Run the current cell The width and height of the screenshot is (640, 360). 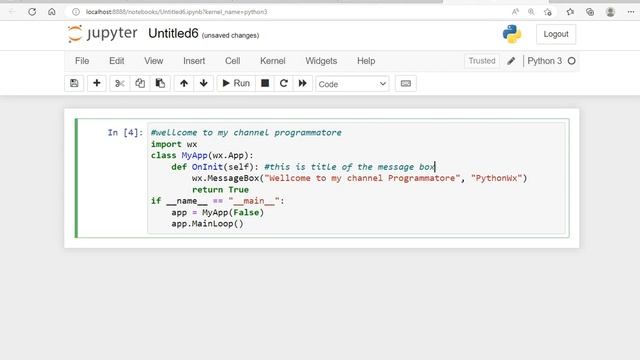coord(236,83)
